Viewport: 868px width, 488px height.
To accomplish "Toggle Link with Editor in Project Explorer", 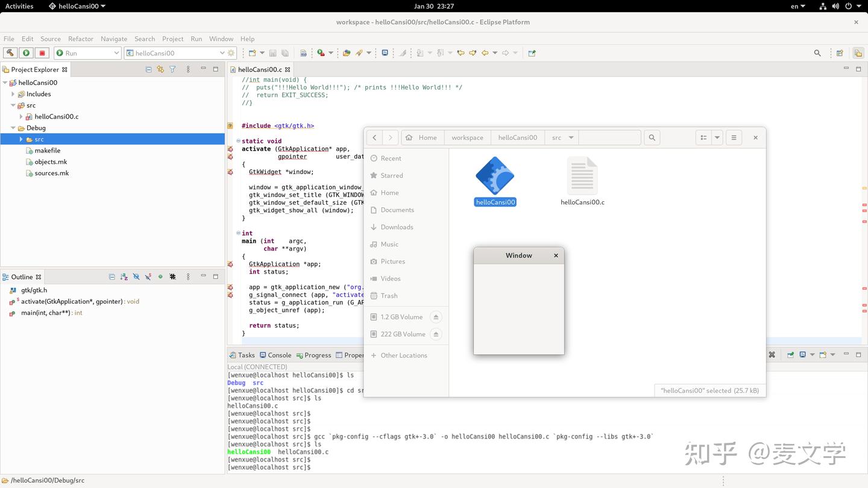I will [x=160, y=69].
